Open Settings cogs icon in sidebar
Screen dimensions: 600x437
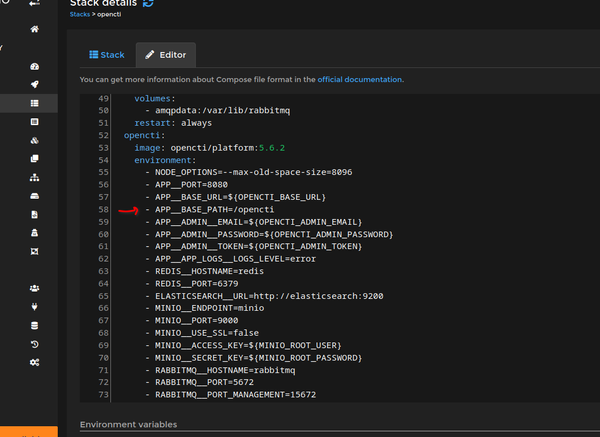pyautogui.click(x=34, y=362)
